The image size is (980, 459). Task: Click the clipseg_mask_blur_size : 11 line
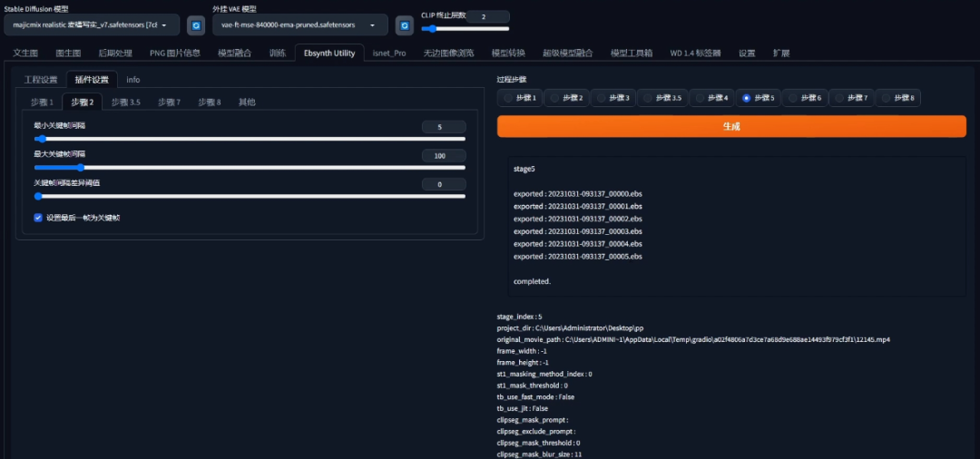(539, 454)
